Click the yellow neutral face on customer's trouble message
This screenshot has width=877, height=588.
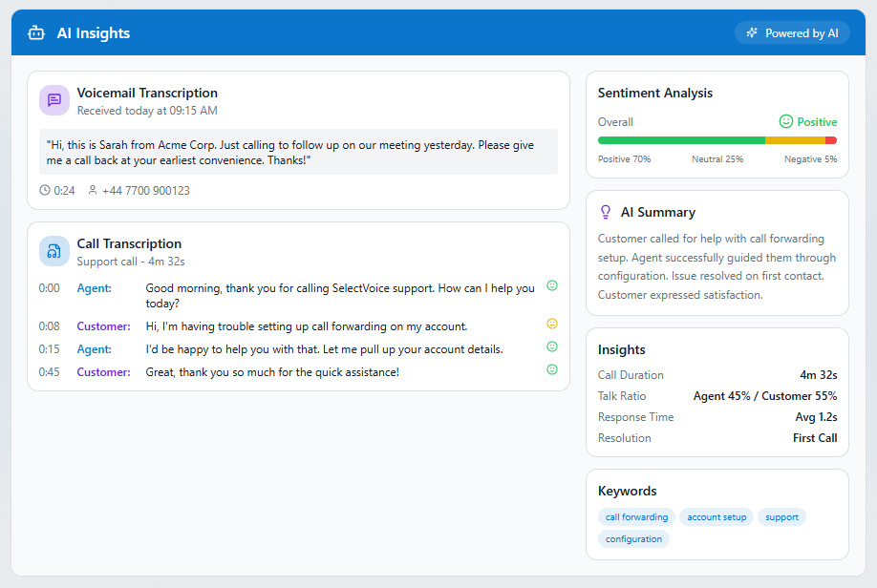[552, 324]
